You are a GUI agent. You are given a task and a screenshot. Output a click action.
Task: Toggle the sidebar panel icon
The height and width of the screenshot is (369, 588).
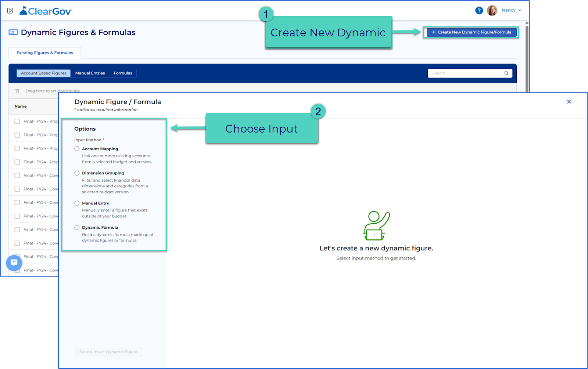(x=10, y=11)
